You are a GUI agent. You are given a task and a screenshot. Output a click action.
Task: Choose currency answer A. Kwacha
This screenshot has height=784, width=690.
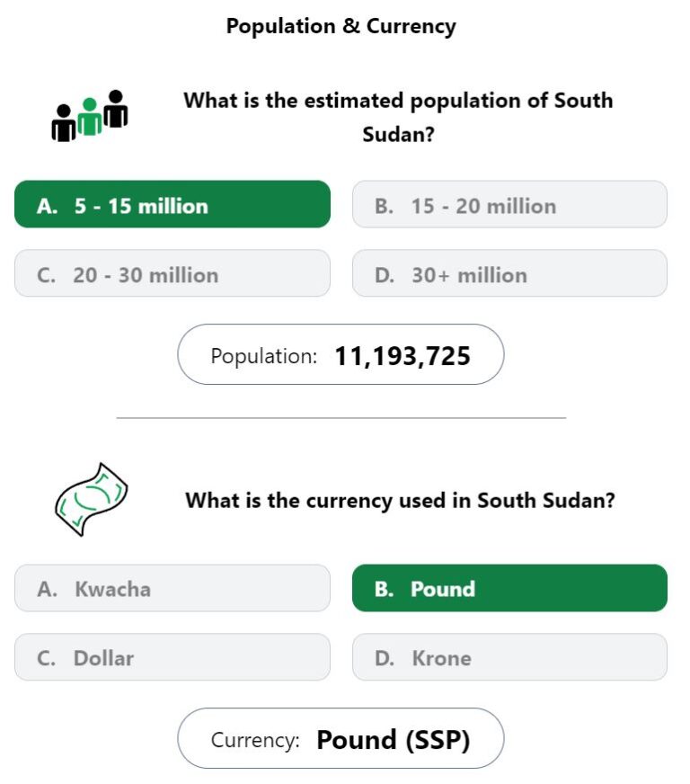(172, 588)
